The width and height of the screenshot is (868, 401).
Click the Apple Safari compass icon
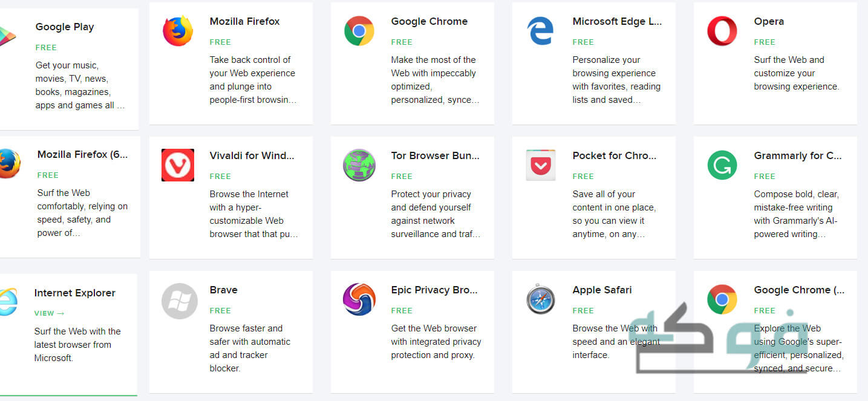(x=541, y=299)
